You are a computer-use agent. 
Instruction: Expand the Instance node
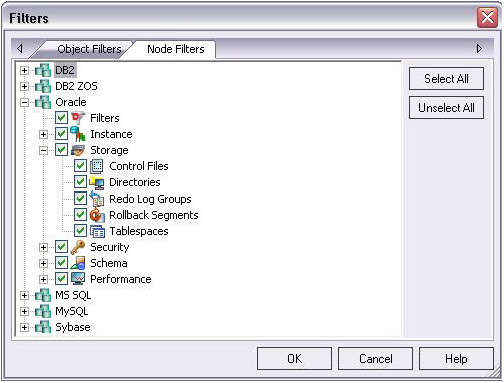[43, 134]
